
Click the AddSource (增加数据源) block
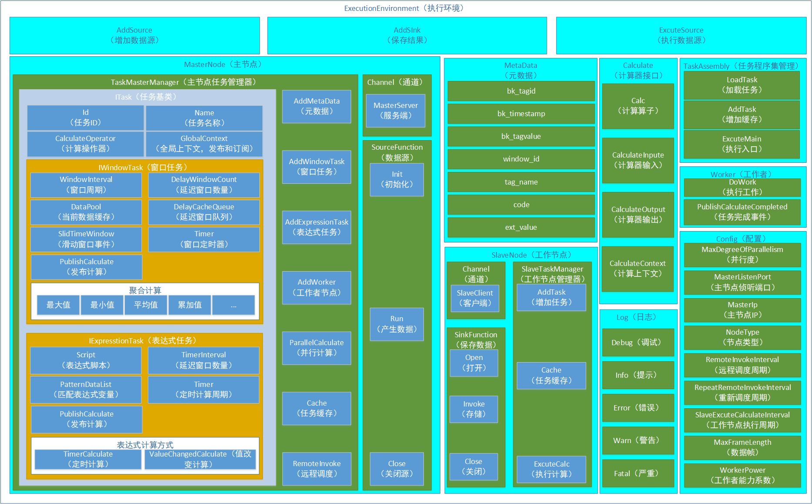coord(134,35)
